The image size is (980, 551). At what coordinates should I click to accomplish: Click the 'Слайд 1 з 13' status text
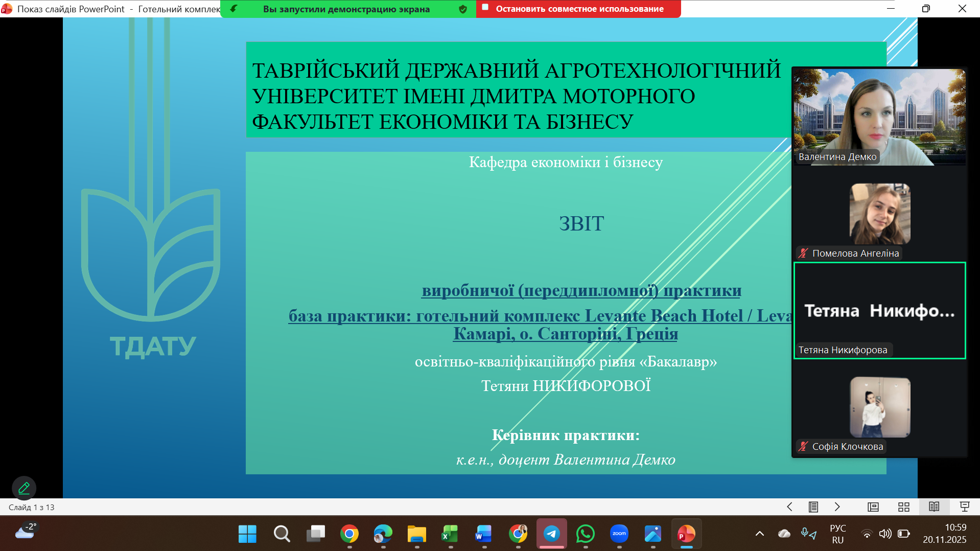pos(31,508)
